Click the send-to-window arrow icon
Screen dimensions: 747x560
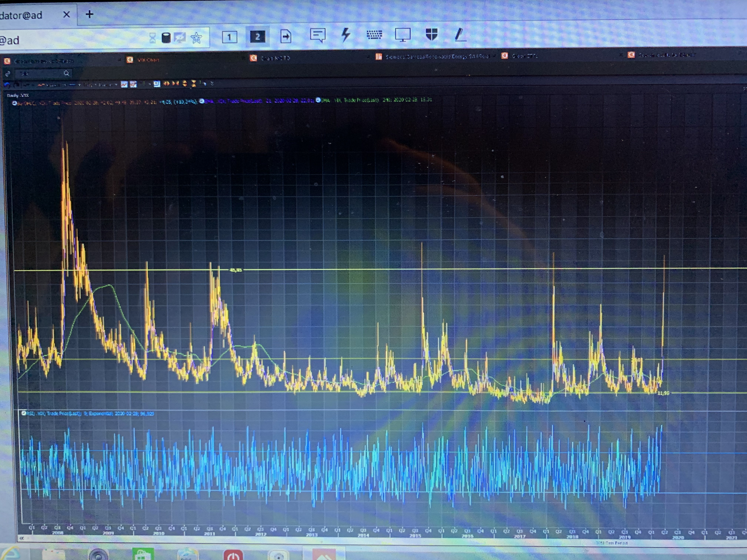point(286,36)
